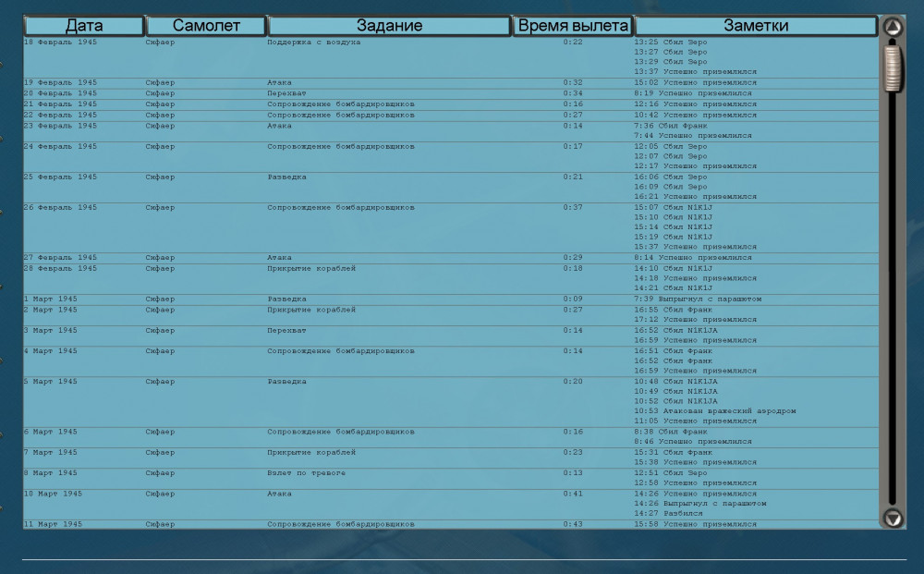
Task: Select the 20 Февраль 1945 date cell
Action: point(60,93)
